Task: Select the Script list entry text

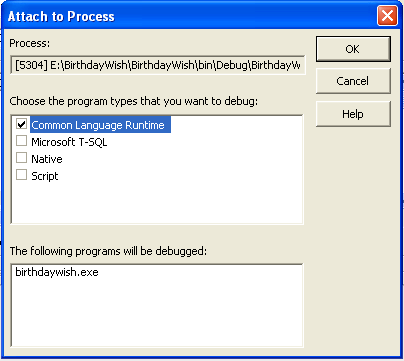Action: coord(45,176)
